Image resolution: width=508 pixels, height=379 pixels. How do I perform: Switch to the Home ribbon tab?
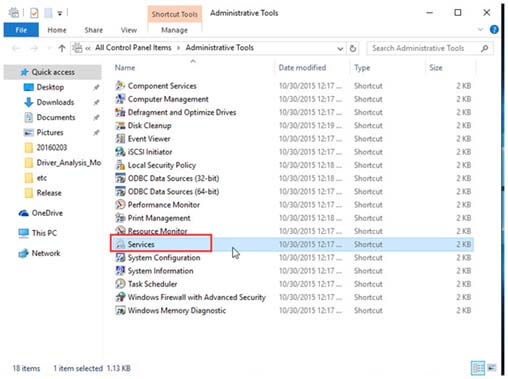[57, 30]
